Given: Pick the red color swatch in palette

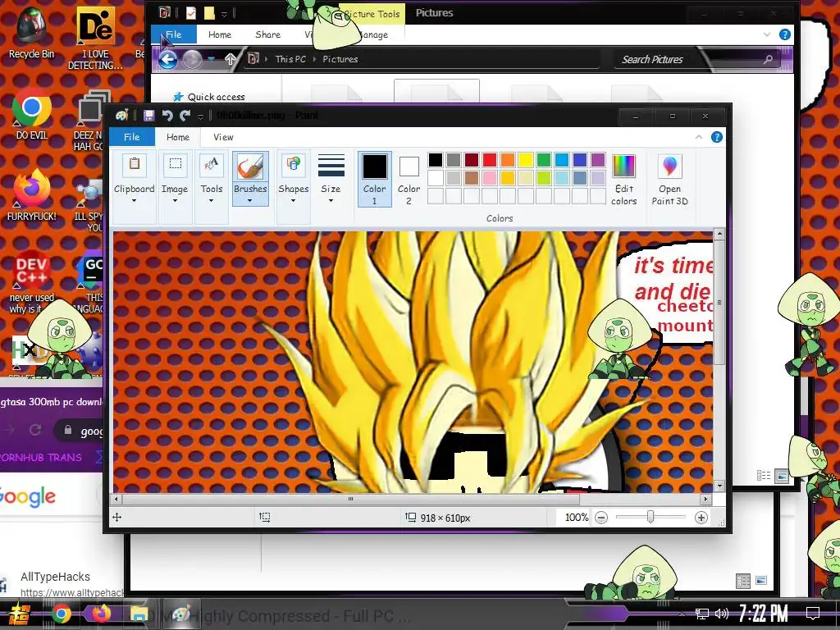Looking at the screenshot, I should (490, 160).
